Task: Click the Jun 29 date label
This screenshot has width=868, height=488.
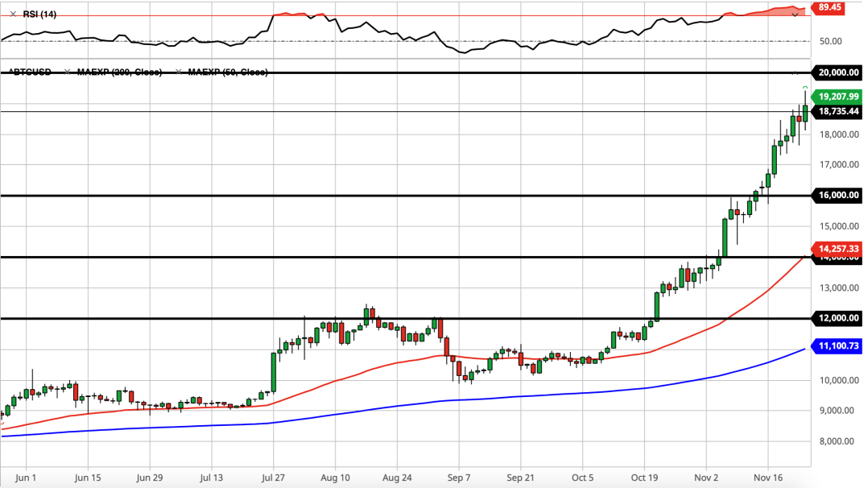Action: [150, 478]
